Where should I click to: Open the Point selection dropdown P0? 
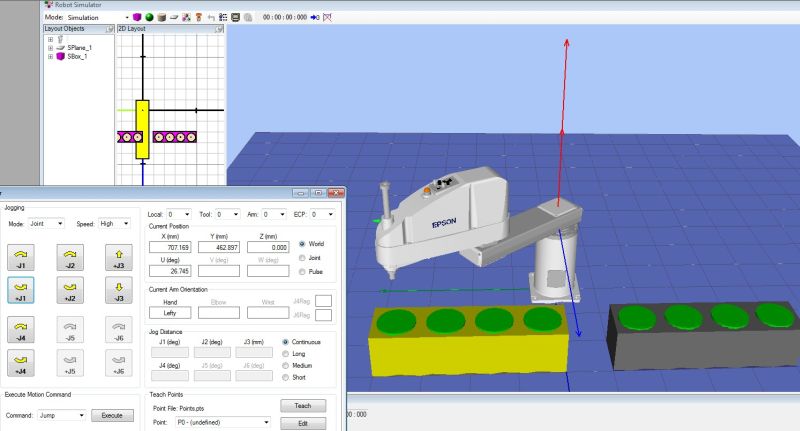[224, 423]
